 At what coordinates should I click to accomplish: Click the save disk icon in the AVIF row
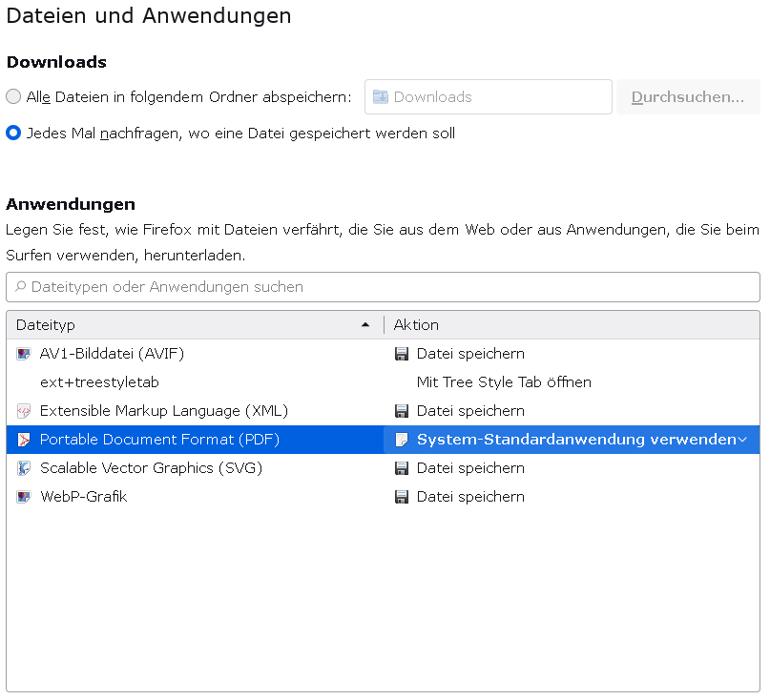pyautogui.click(x=402, y=354)
